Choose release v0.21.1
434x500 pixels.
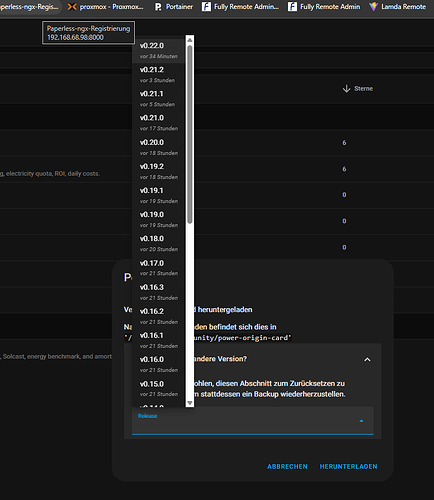coord(159,99)
